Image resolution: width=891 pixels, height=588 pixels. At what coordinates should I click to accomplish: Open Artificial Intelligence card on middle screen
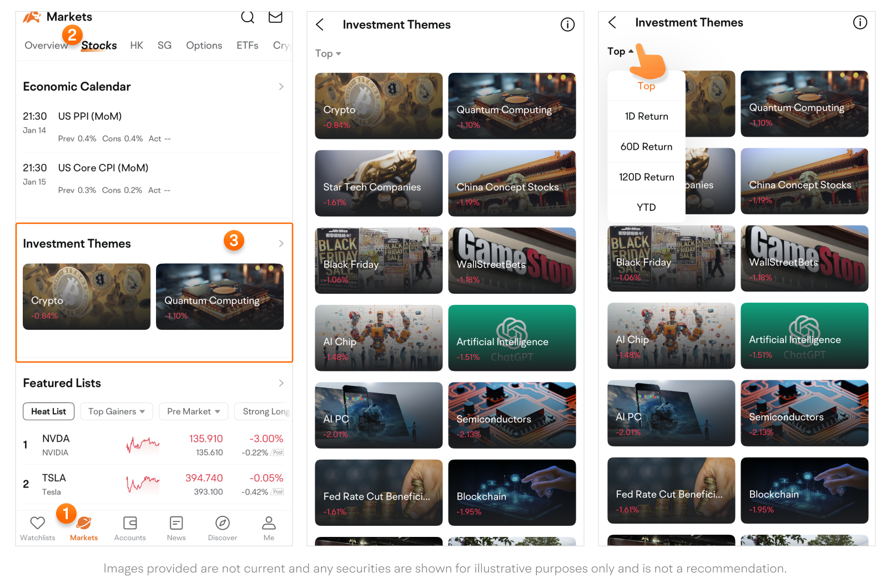512,338
